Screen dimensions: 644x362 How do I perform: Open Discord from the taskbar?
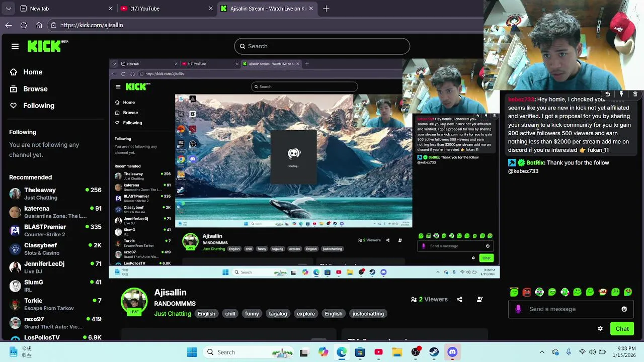point(452,352)
